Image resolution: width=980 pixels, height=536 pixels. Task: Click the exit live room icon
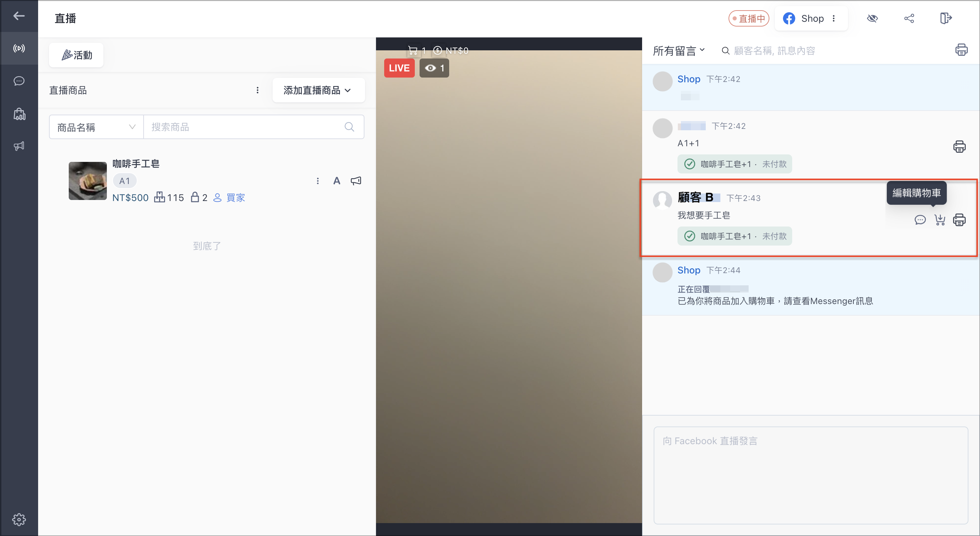coord(946,18)
